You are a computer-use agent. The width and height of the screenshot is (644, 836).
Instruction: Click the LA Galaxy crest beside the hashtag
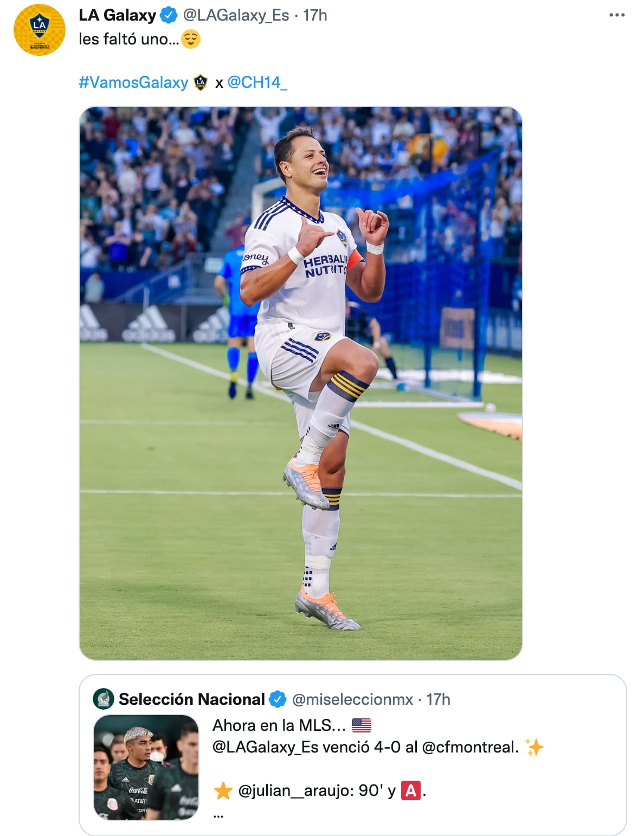point(201,82)
